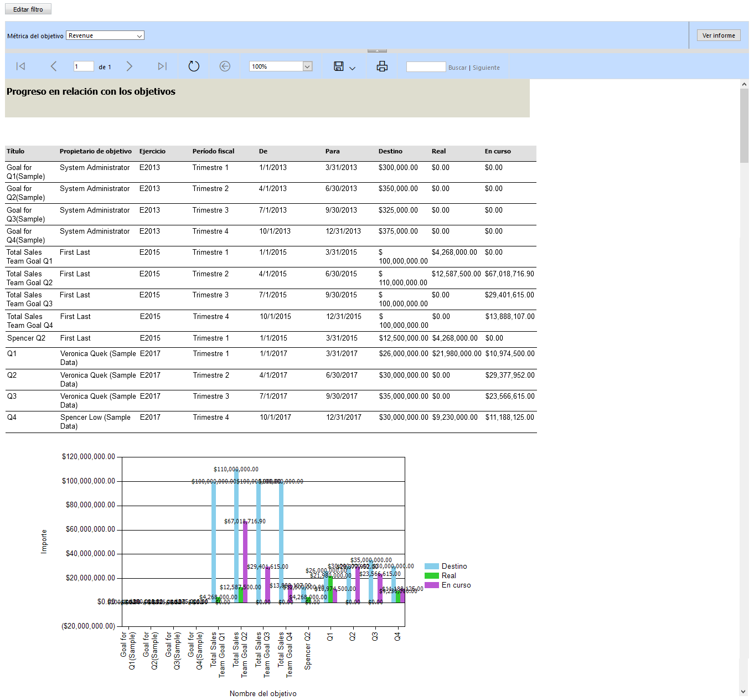
Task: Click the Buscar link
Action: coord(457,68)
